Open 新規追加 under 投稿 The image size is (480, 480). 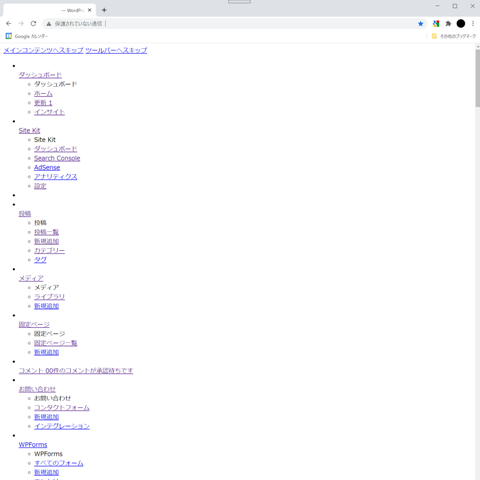coord(46,241)
